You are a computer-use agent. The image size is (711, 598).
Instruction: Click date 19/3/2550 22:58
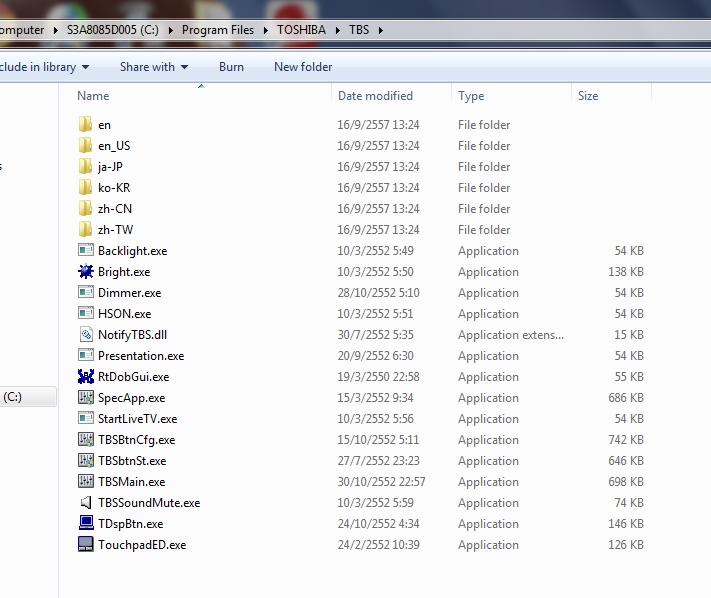click(378, 376)
